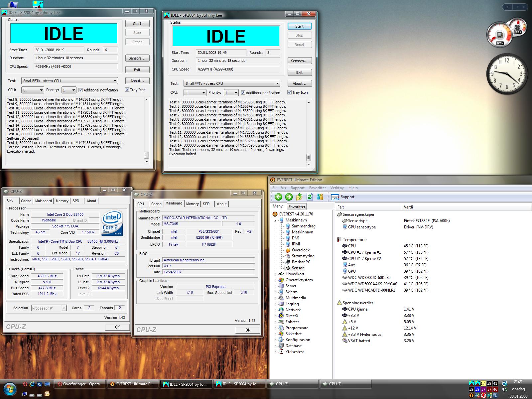The image size is (532, 399).
Task: Expand the Hovedkort tree node
Action: pos(276,274)
